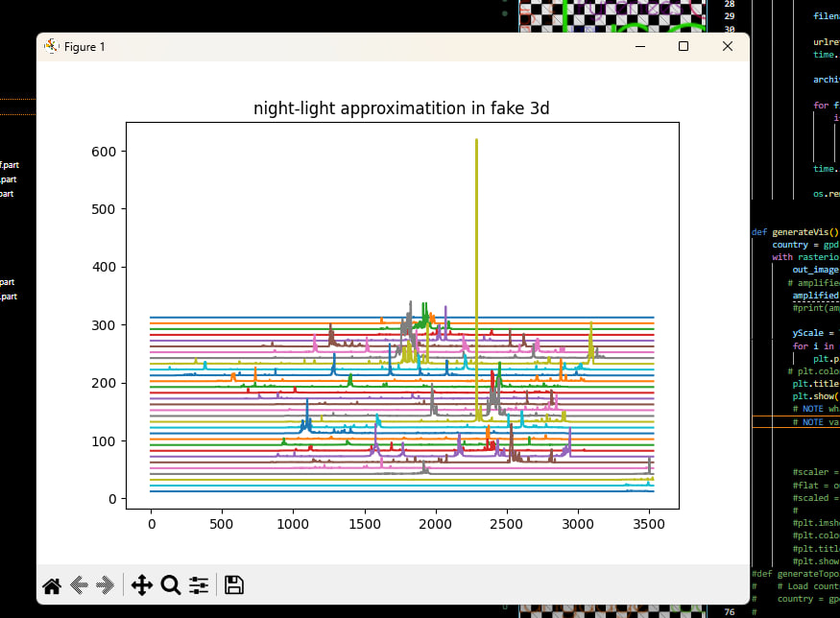Screen dimensions: 840x618
Task: Reset the plot to original view
Action: tap(52, 585)
